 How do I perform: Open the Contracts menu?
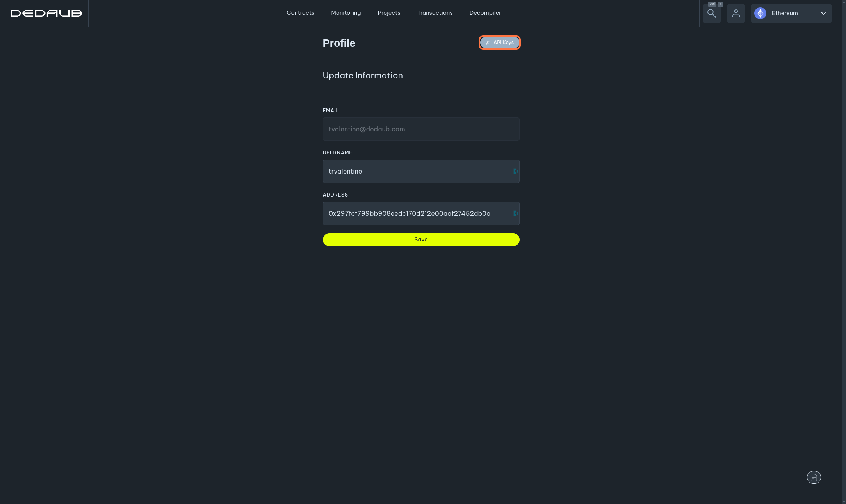300,13
